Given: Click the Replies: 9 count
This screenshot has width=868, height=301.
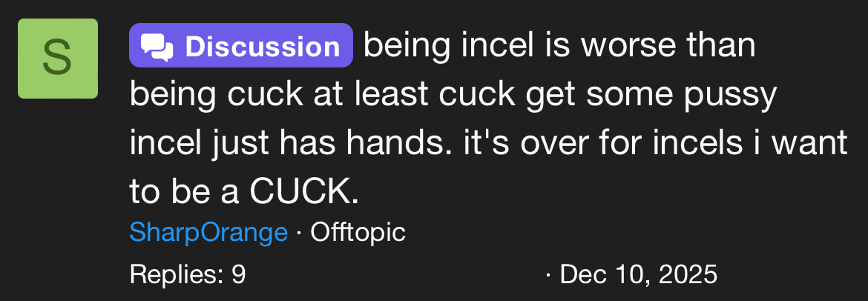Looking at the screenshot, I should 187,275.
